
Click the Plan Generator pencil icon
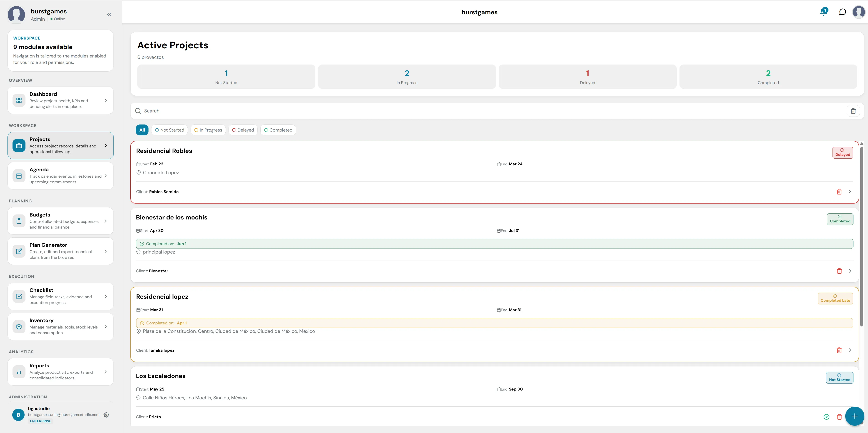[19, 251]
